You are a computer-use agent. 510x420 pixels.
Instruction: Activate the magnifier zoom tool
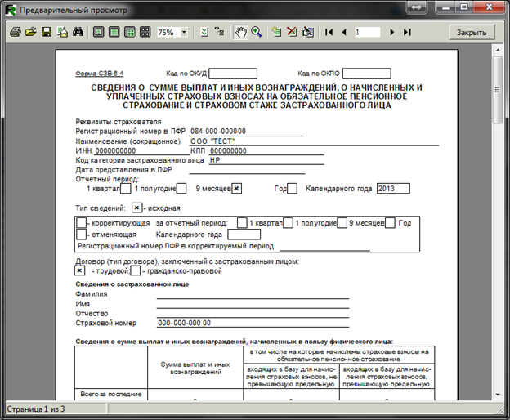click(257, 32)
